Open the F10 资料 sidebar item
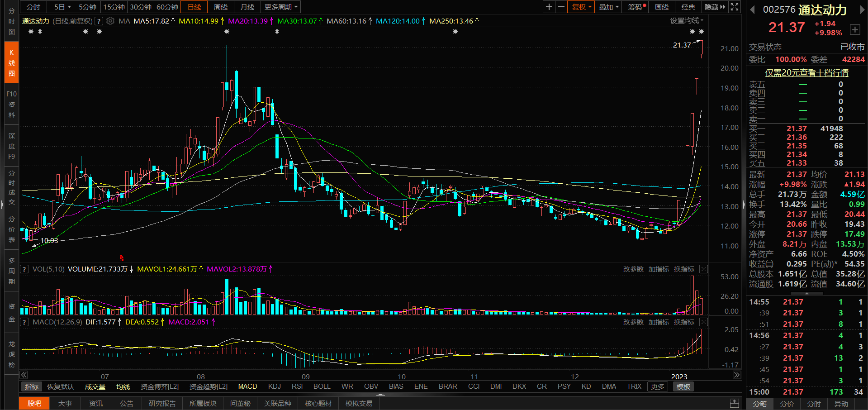 pos(11,104)
